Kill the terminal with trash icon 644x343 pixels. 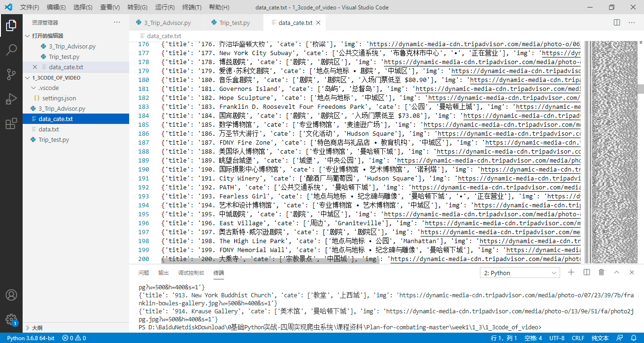tap(602, 272)
